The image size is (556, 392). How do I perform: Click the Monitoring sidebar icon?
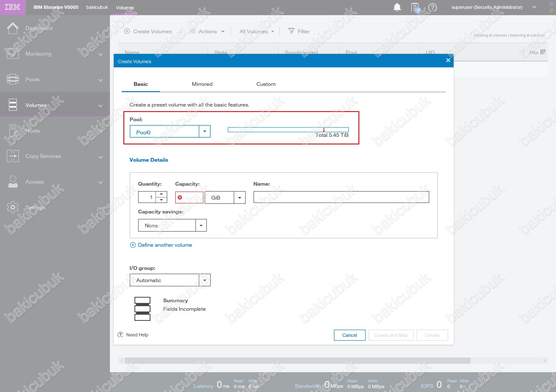[x=13, y=53]
